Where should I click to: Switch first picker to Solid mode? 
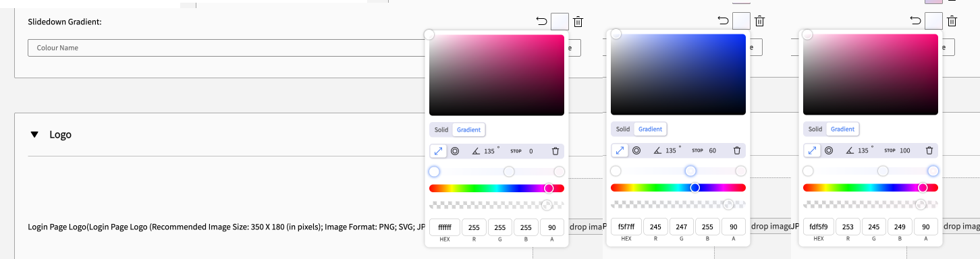pos(441,129)
